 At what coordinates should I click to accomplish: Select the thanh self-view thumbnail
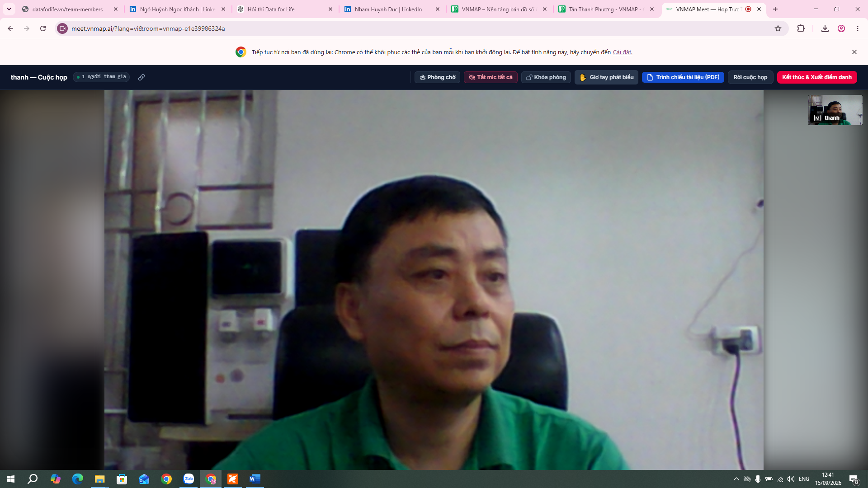click(835, 110)
